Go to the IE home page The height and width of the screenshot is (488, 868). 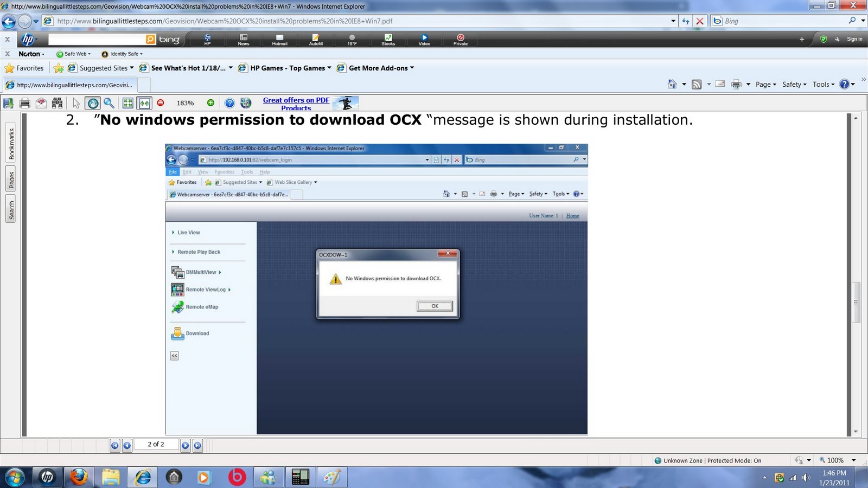(x=672, y=84)
